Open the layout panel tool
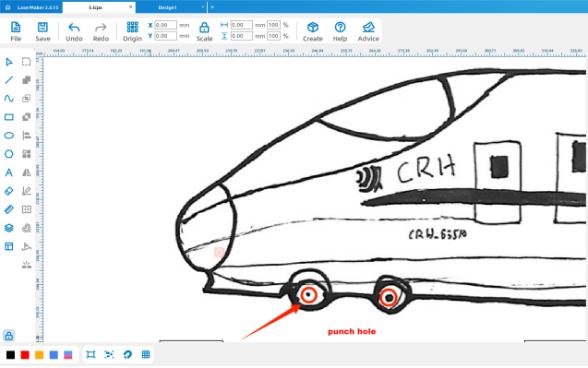Viewport: 588px width, 368px height. pyautogui.click(x=9, y=246)
